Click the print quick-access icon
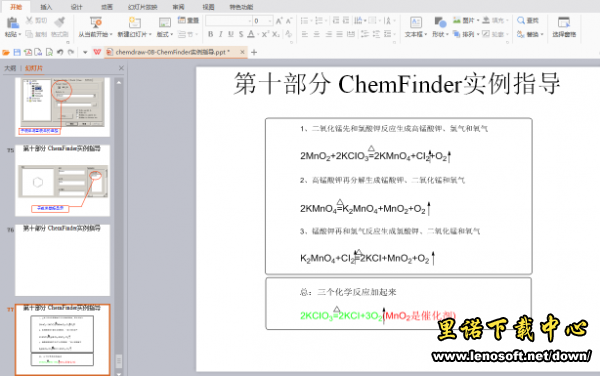600x376 pixels. [x=38, y=52]
